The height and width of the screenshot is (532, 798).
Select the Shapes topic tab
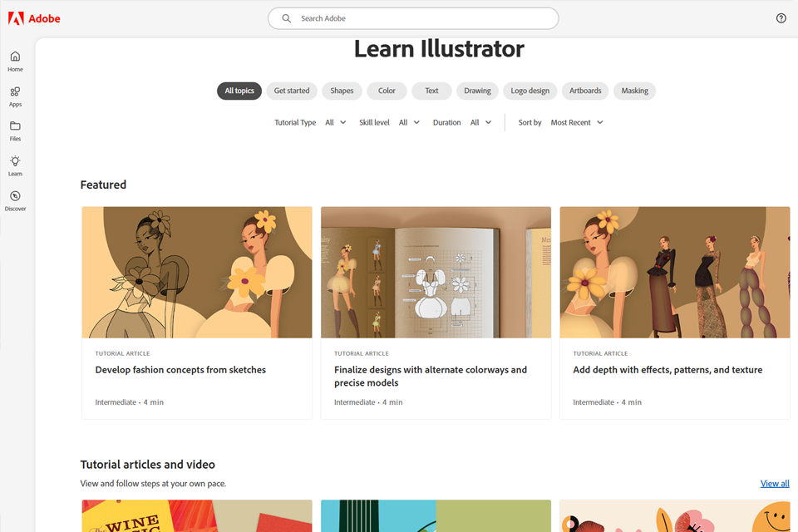coord(342,91)
